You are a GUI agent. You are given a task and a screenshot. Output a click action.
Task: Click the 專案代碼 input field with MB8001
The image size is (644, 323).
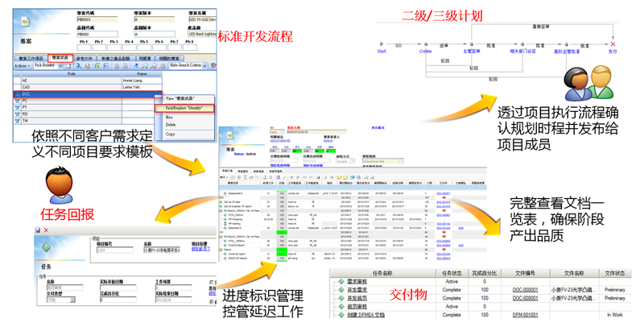[x=97, y=20]
